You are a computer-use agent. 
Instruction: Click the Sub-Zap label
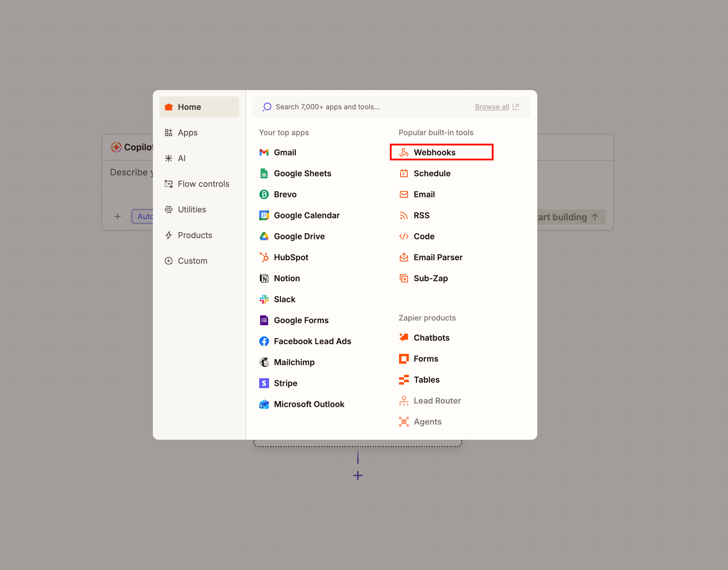pos(430,278)
